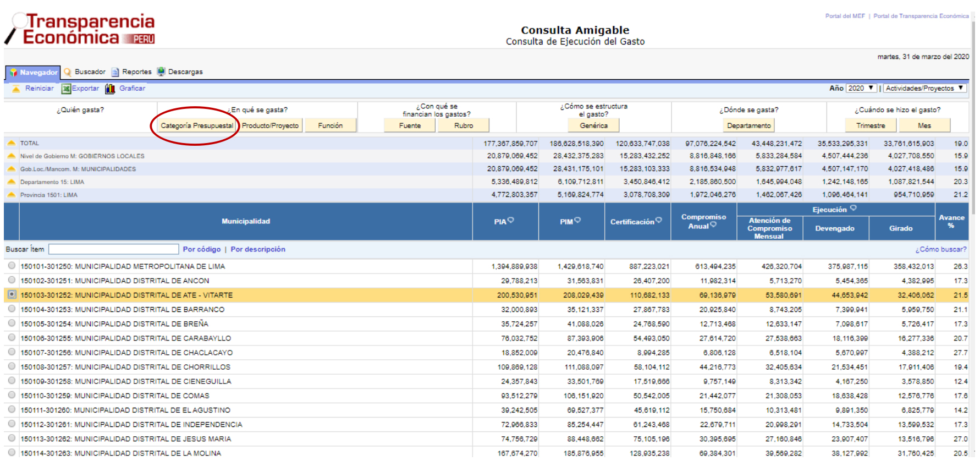Click the Por descripción search link

click(258, 249)
